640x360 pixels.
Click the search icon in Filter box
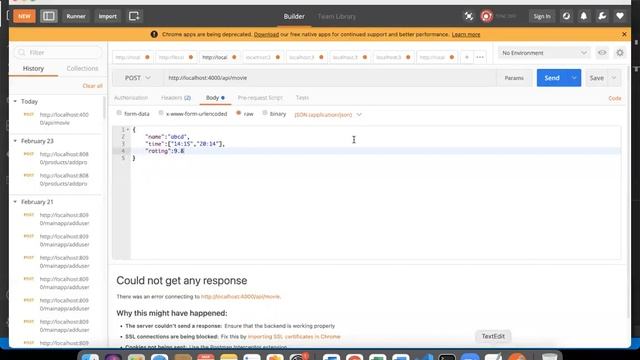point(22,52)
